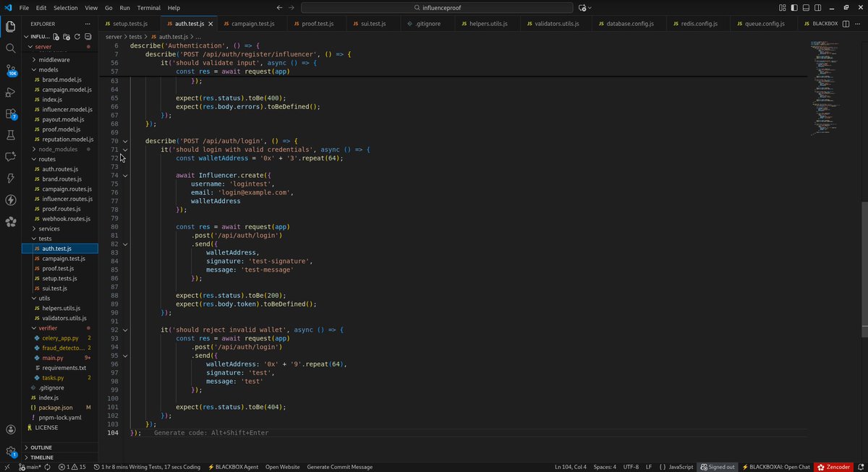Image resolution: width=868 pixels, height=472 pixels.
Task: Click the Signed out status item
Action: click(717, 467)
